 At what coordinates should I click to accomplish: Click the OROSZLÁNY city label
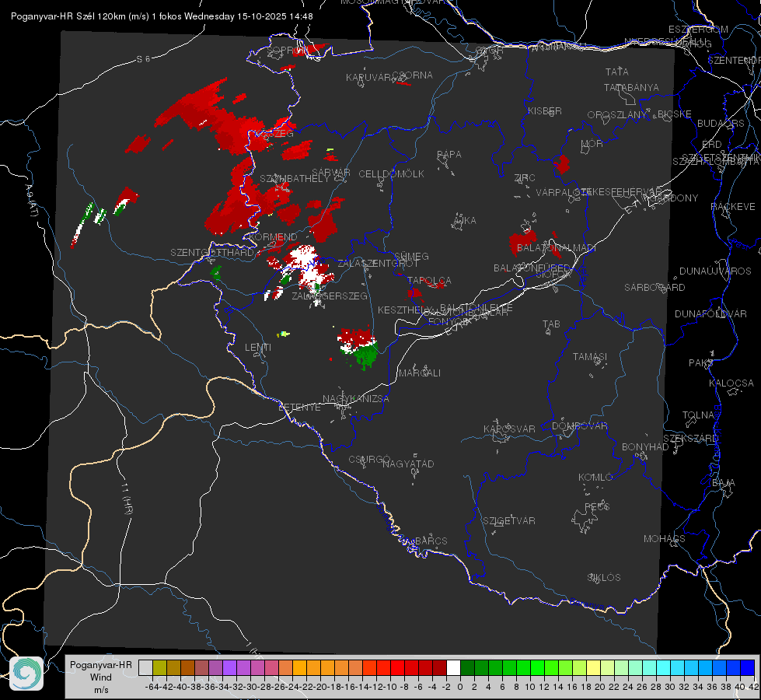pos(616,115)
